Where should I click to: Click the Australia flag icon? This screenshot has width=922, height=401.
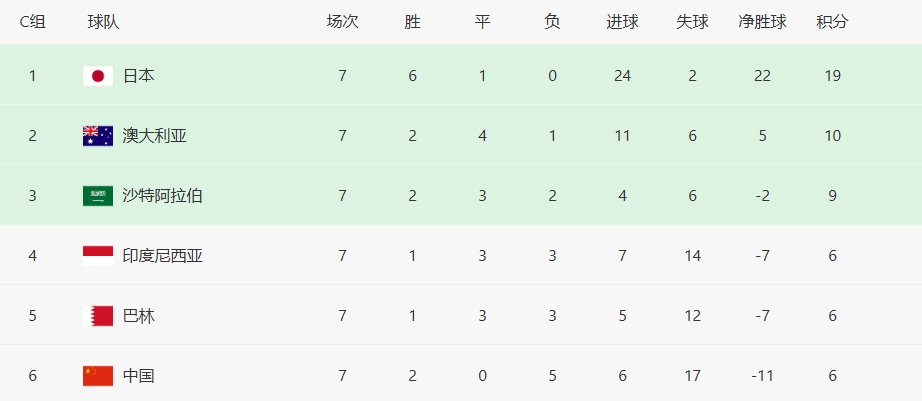(98, 136)
